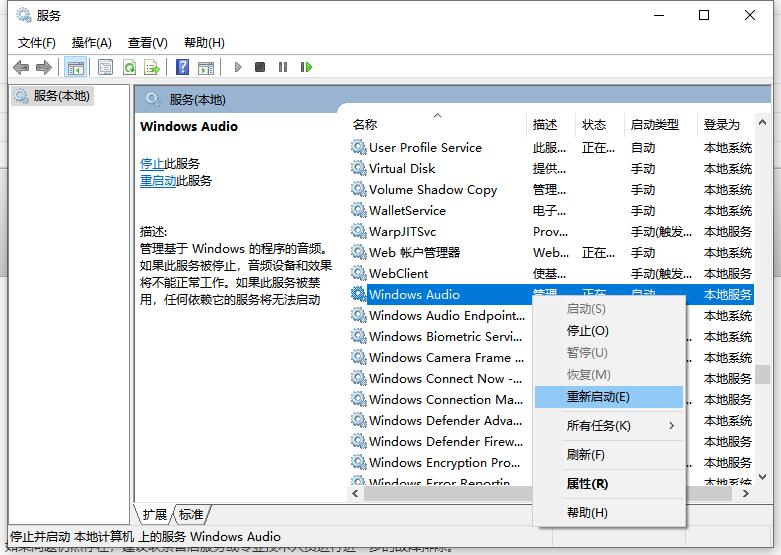The width and height of the screenshot is (781, 555).
Task: Select 服务(本地) in the left tree
Action: pyautogui.click(x=61, y=96)
